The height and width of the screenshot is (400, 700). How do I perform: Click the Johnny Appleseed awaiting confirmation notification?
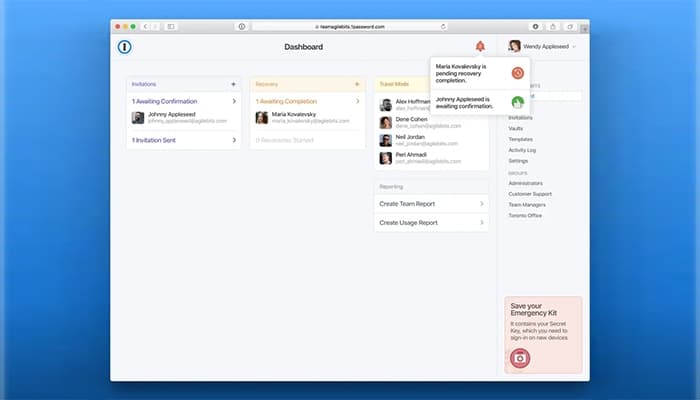[x=480, y=103]
